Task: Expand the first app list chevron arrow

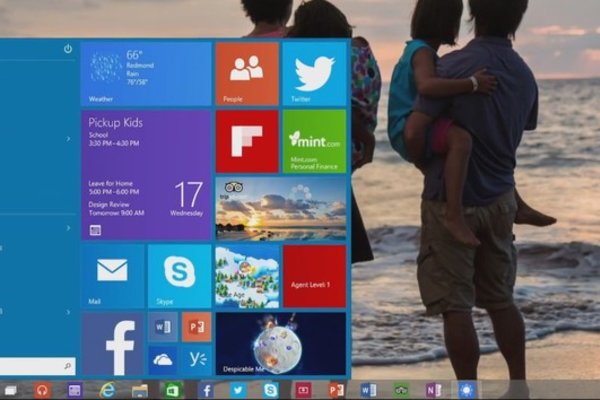Action: 68,139
